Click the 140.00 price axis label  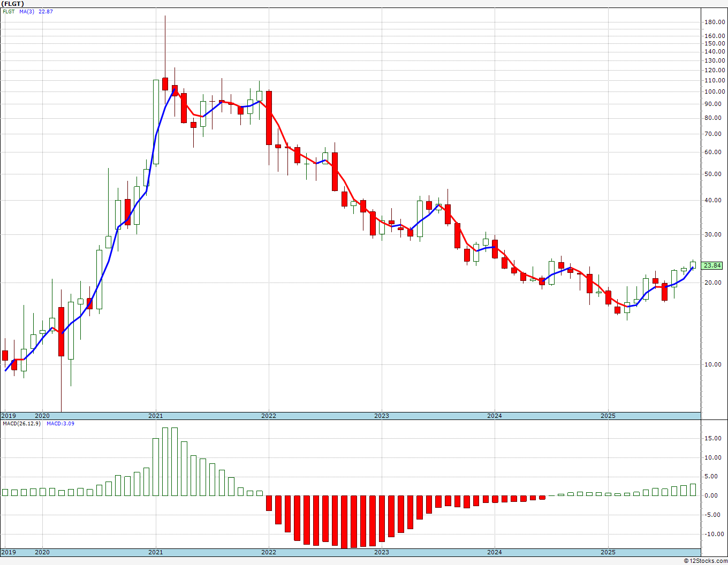click(x=715, y=51)
